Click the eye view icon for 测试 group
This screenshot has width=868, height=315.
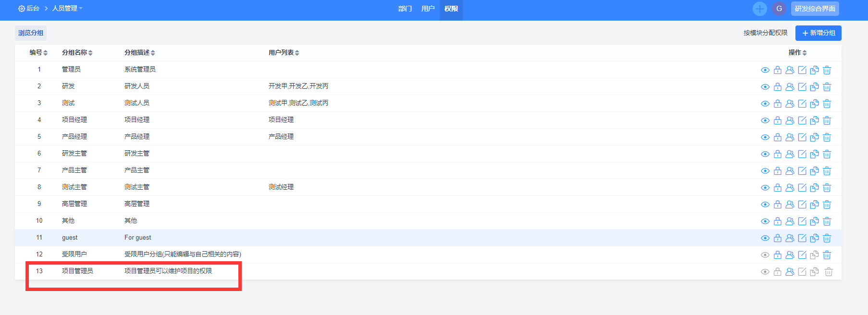coord(765,104)
